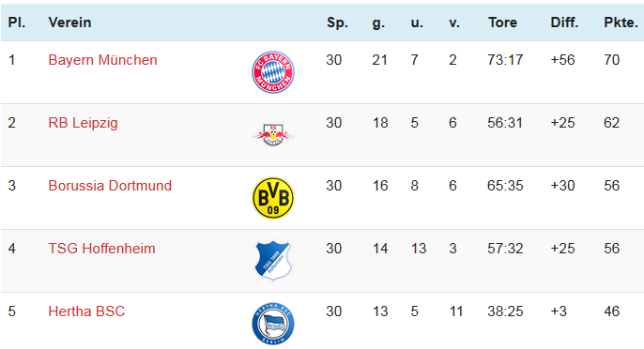The image size is (644, 349).
Task: Click the Pl. column header
Action: 17,23
